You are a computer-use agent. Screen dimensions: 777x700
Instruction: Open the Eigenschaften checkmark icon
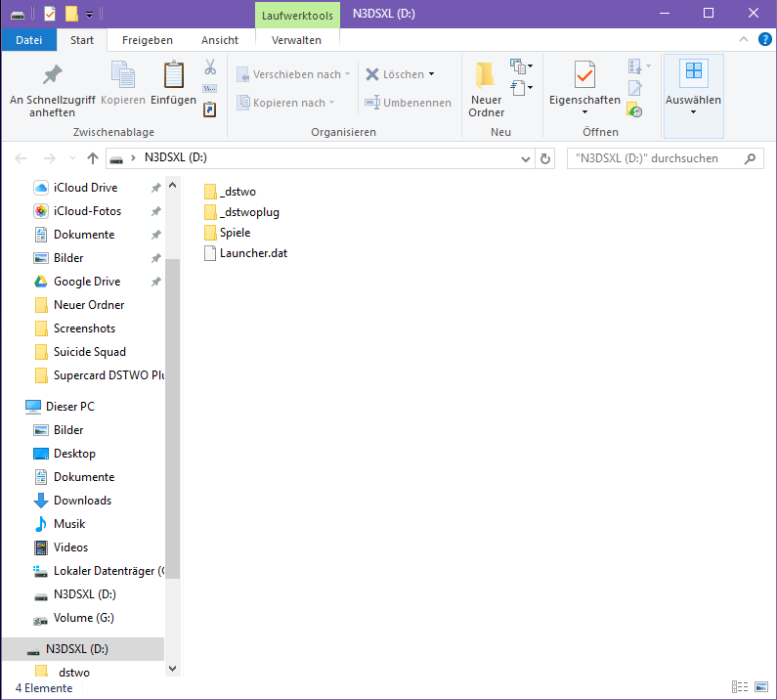[584, 74]
